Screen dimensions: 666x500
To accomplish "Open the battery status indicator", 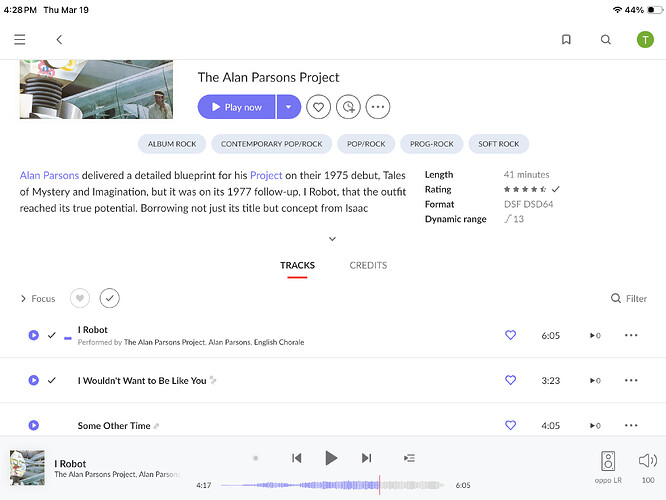I will tap(655, 10).
